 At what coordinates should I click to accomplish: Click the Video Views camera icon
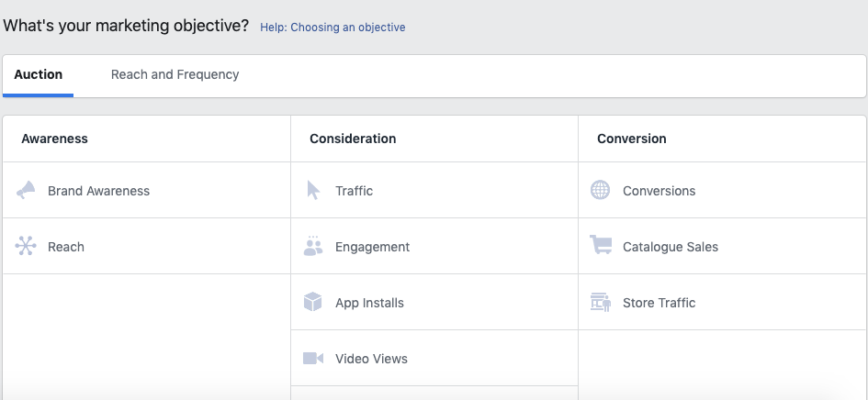313,358
